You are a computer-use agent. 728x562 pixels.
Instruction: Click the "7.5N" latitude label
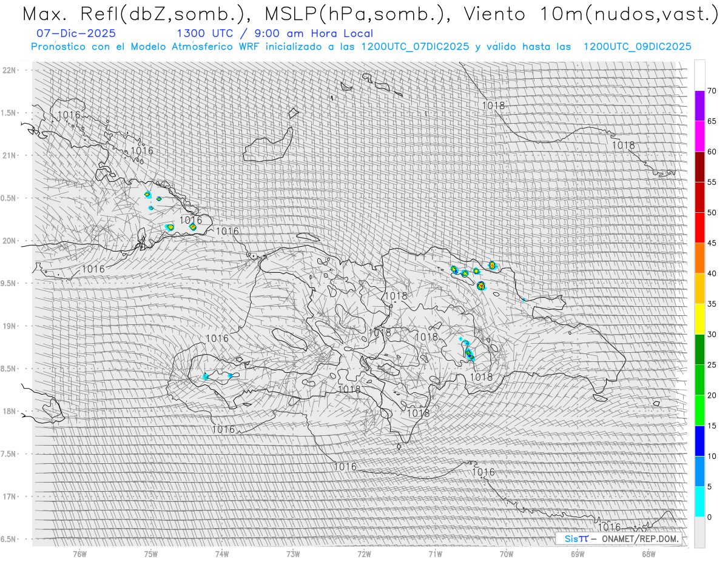8,453
